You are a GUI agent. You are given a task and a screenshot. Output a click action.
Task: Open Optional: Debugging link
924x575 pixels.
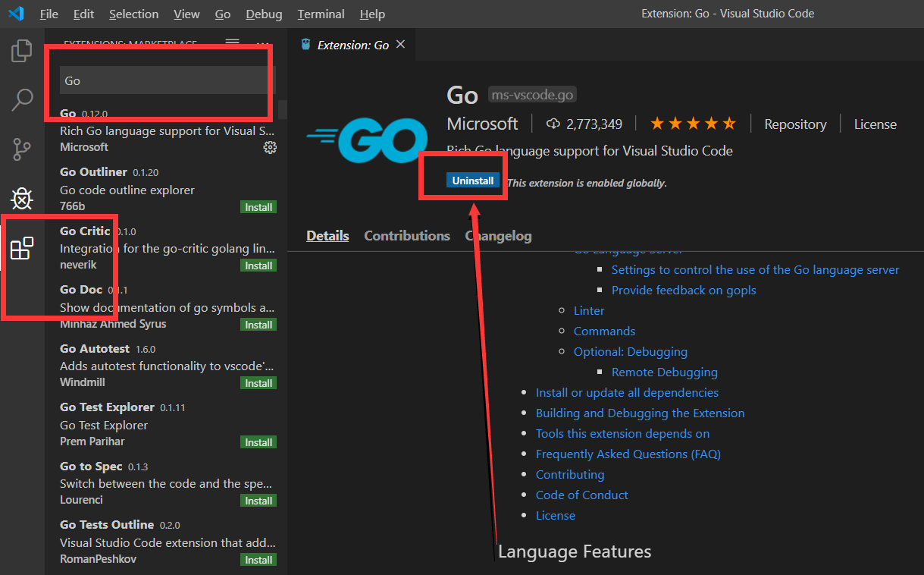point(631,351)
